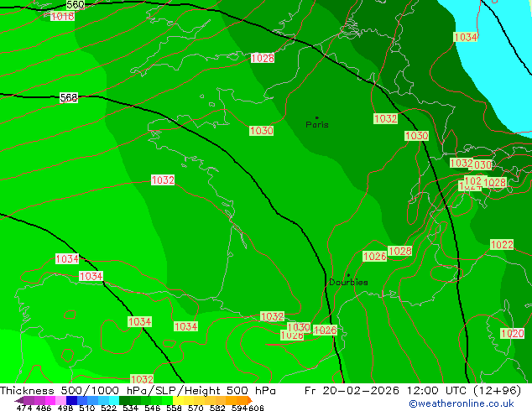Click the 522 legend value
This screenshot has height=411, width=532.
tap(109, 408)
